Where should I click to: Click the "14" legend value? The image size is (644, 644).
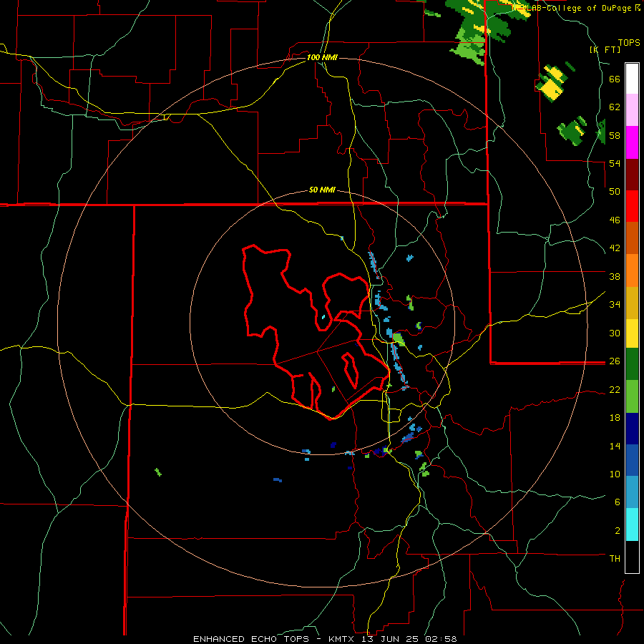(x=615, y=446)
